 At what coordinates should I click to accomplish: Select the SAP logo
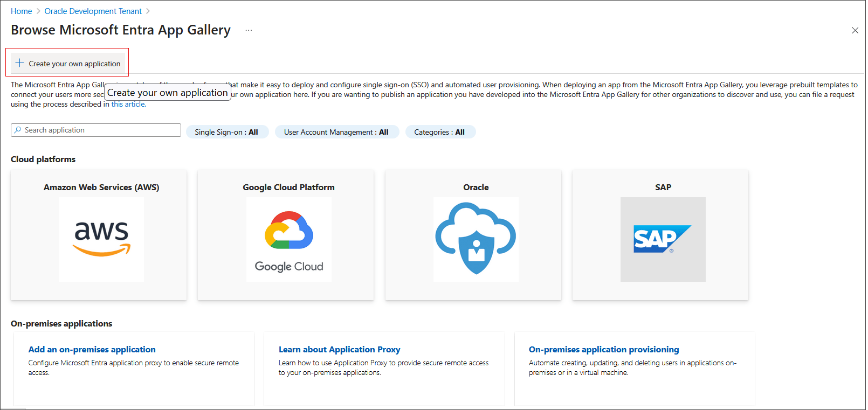coord(663,239)
